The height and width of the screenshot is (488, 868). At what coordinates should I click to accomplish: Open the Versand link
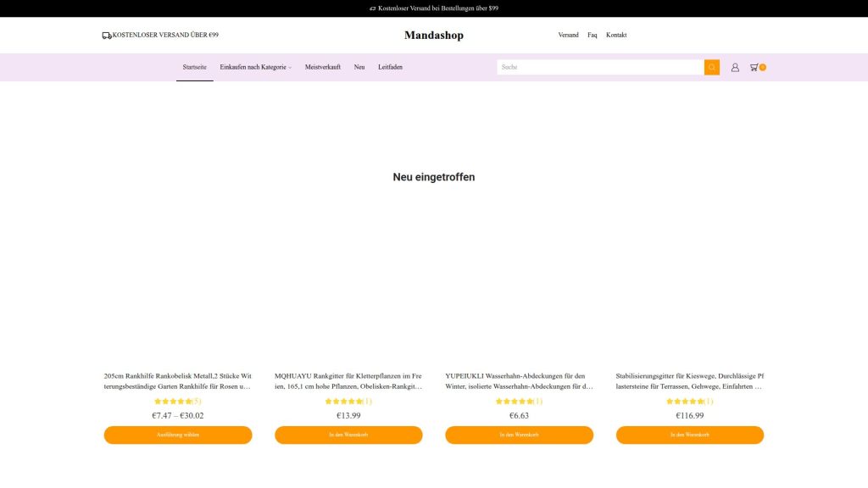point(568,35)
